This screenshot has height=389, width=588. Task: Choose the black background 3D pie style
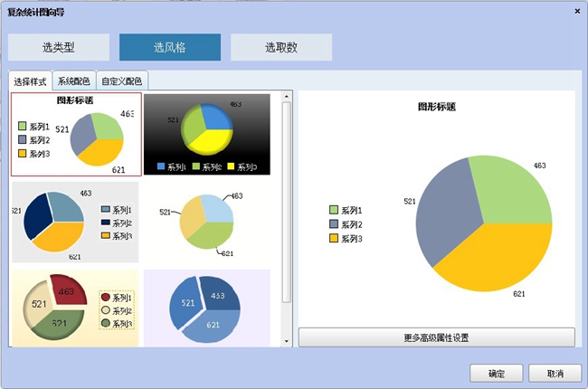207,134
